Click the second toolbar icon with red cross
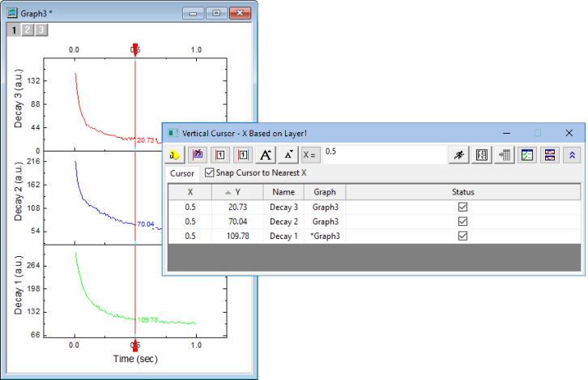 198,155
